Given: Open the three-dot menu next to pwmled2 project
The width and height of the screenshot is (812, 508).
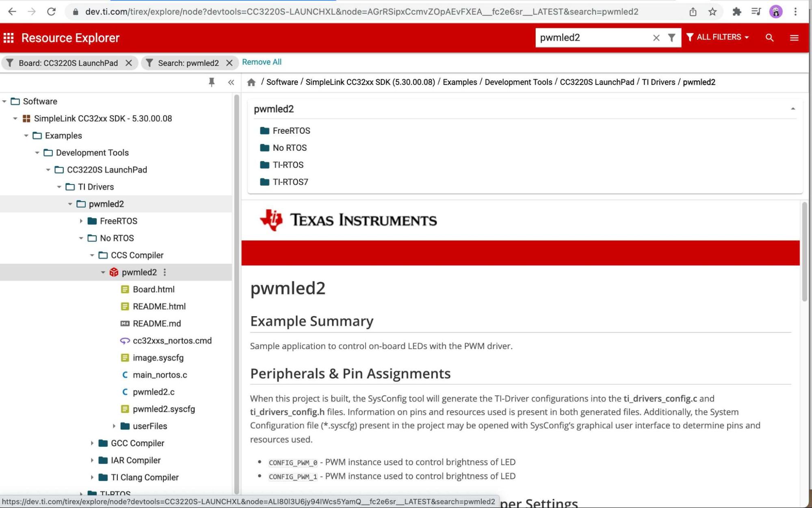Looking at the screenshot, I should click(165, 272).
